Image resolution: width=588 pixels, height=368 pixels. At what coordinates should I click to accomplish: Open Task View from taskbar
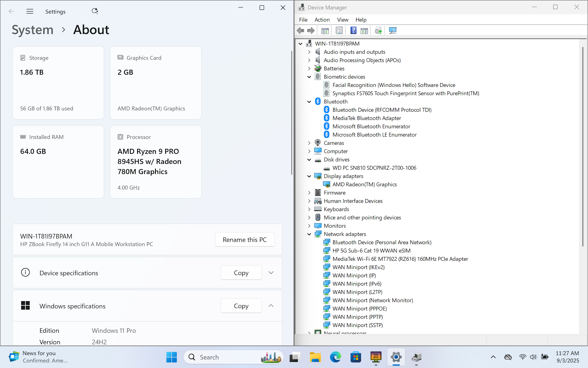pyautogui.click(x=295, y=357)
